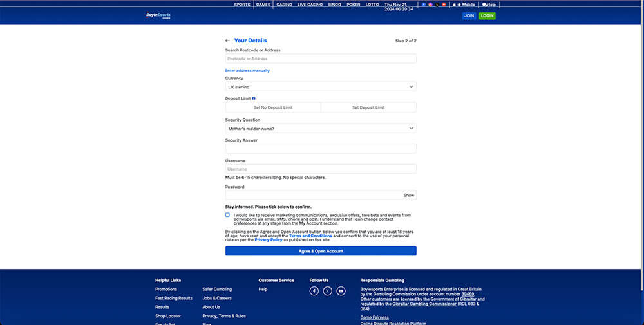Click the date and time in the top bar

click(x=399, y=6)
